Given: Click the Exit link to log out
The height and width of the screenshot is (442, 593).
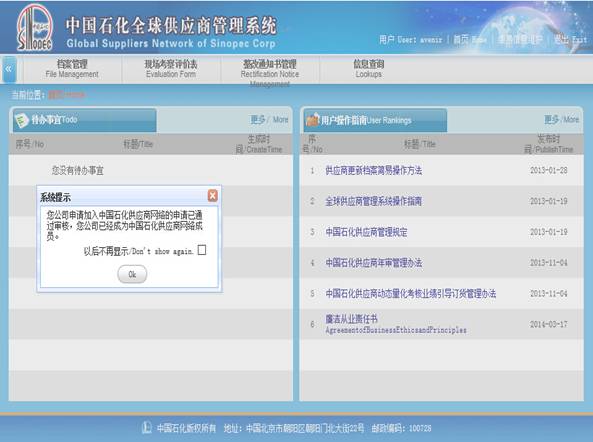Looking at the screenshot, I should pyautogui.click(x=570, y=39).
